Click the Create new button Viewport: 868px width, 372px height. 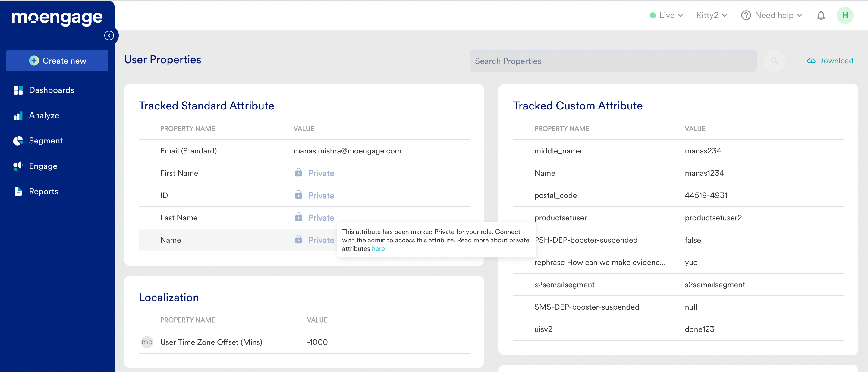point(57,61)
